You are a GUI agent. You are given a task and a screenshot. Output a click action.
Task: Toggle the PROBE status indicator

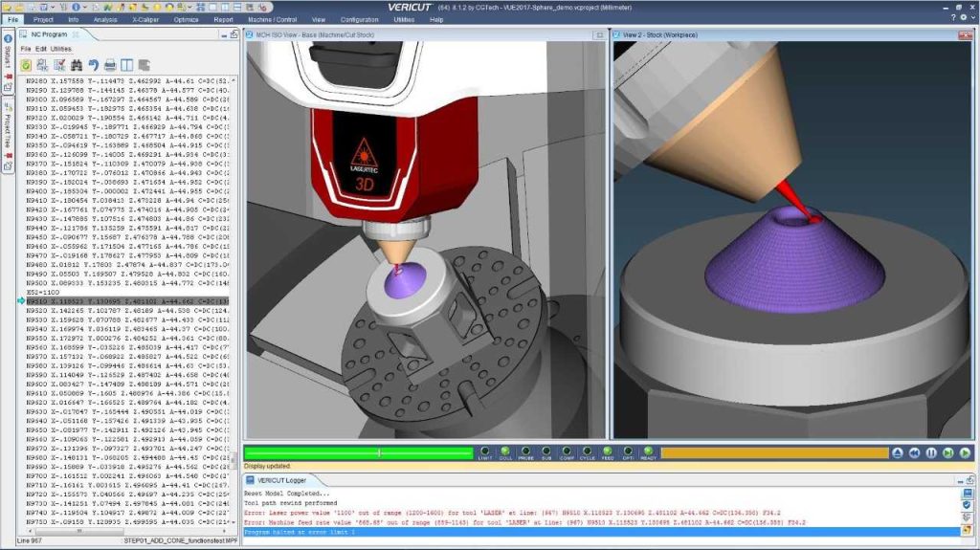pyautogui.click(x=525, y=451)
